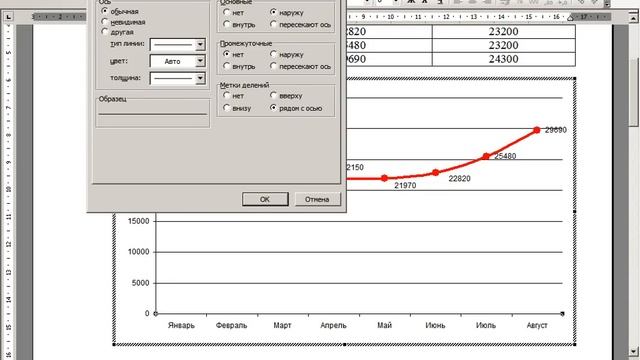Choose 'нет' under Основные tick marks
This screenshot has height=360, width=640.
click(227, 12)
